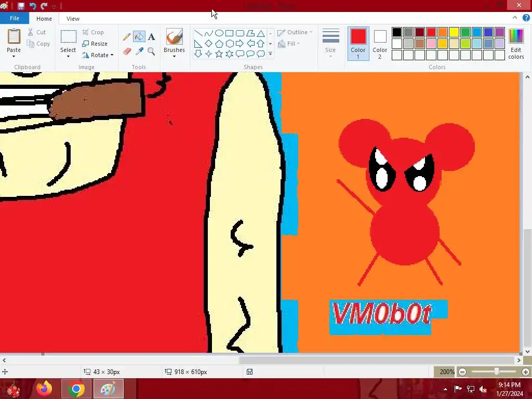Screen dimensions: 532x399
Task: Select the Pencil tool
Action: (x=127, y=36)
